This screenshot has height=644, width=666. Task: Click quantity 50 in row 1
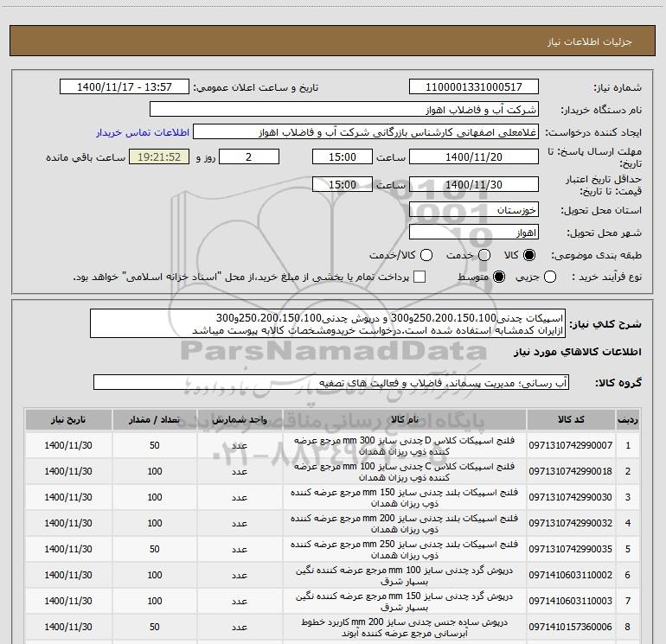point(155,445)
